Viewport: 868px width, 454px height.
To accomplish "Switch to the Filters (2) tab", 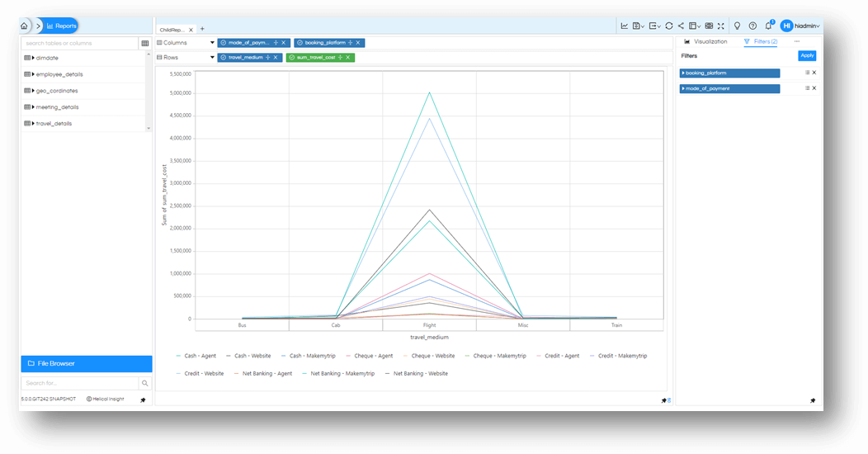I will click(x=761, y=41).
